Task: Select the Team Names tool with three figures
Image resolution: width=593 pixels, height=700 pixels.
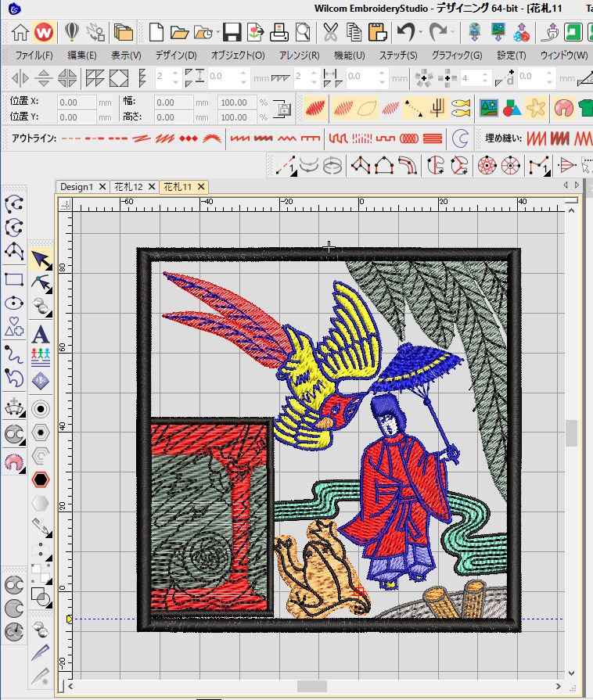Action: [41, 357]
